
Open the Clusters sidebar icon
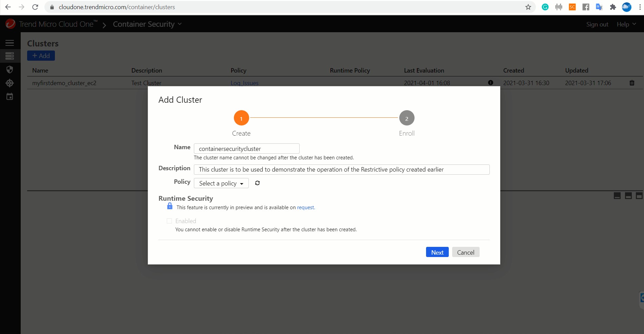point(9,56)
